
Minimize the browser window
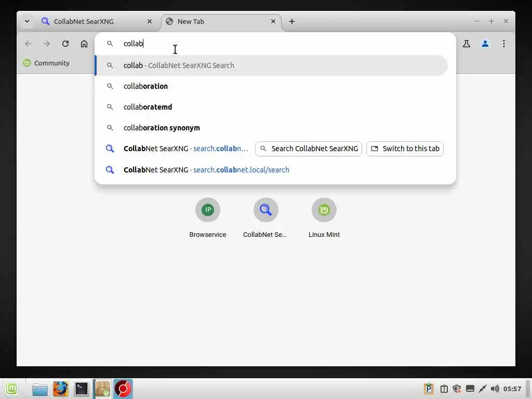tap(477, 21)
